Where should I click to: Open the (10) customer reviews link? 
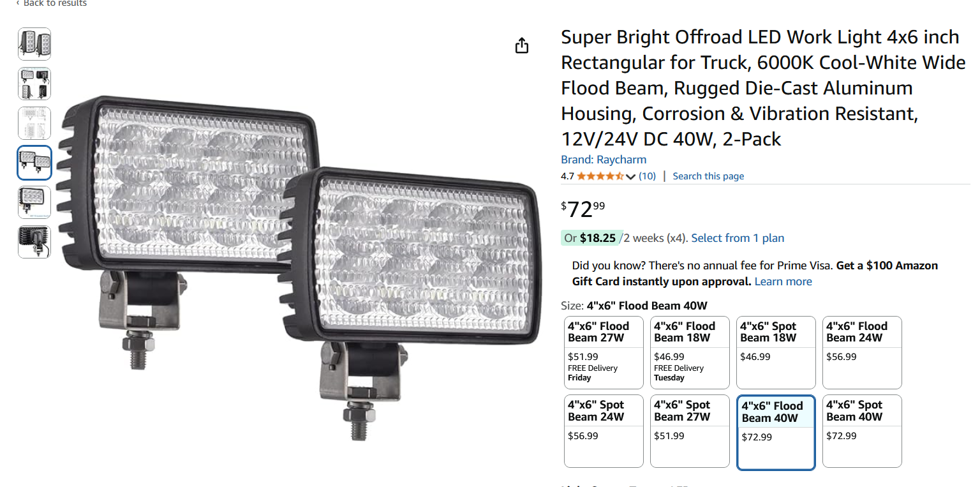pos(647,176)
